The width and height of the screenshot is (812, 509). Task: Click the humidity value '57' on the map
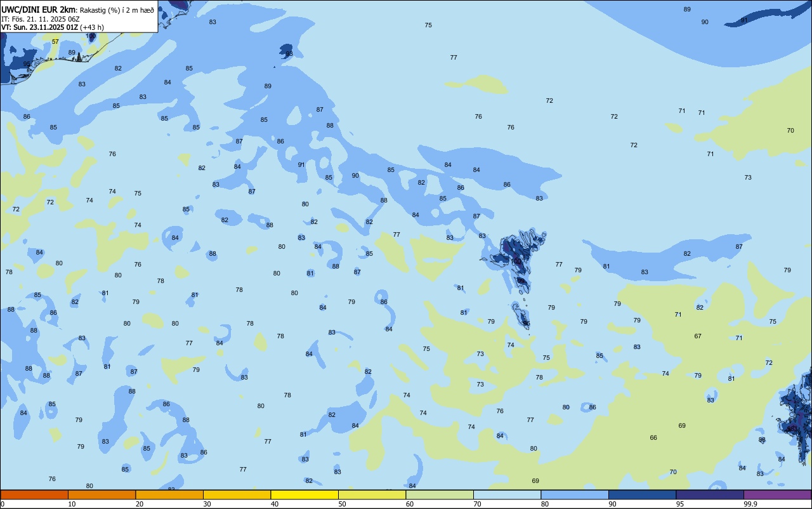[x=55, y=42]
